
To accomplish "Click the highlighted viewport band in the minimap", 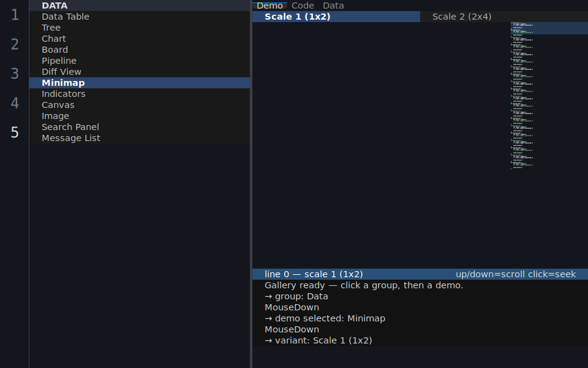I will pyautogui.click(x=549, y=28).
